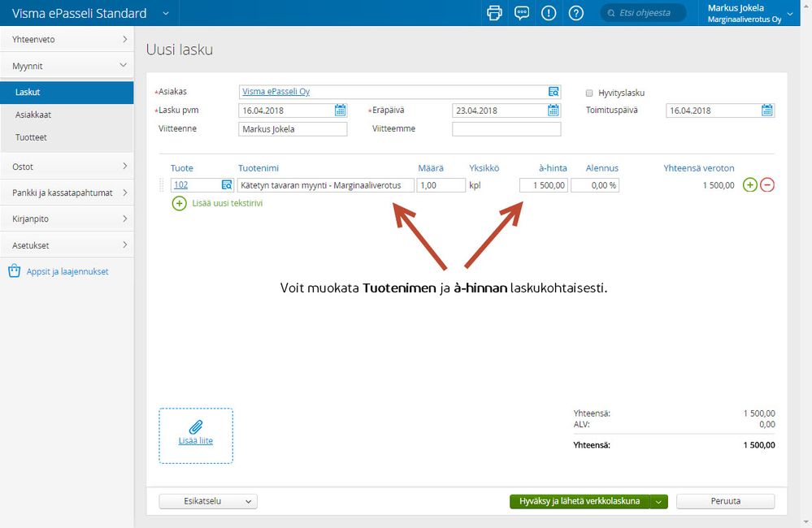Open dropdown arrow beside Hyväksy ja lähetä verkkolaskuna
The width and height of the screenshot is (812, 528).
coord(658,501)
